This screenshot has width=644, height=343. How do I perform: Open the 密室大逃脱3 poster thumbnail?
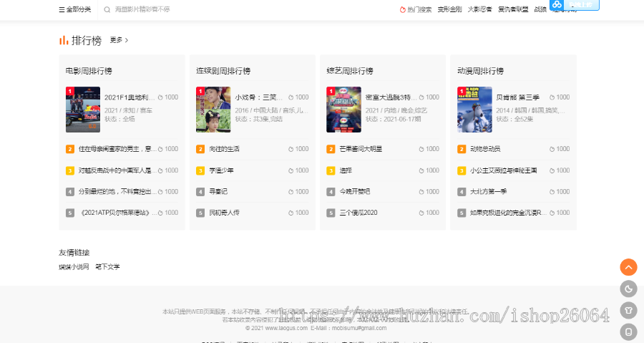(x=343, y=110)
